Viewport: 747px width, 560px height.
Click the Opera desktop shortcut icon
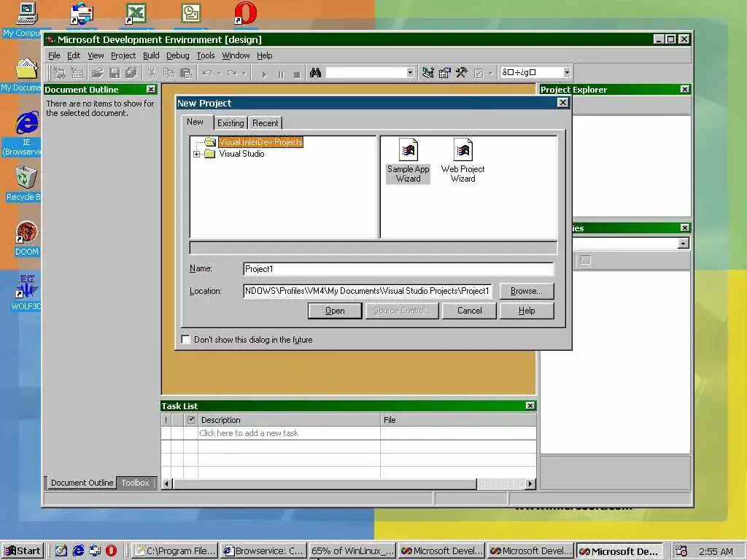[x=246, y=13]
